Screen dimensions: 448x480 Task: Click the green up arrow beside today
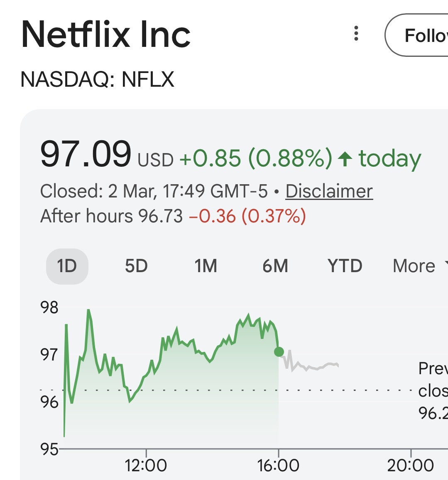click(345, 159)
